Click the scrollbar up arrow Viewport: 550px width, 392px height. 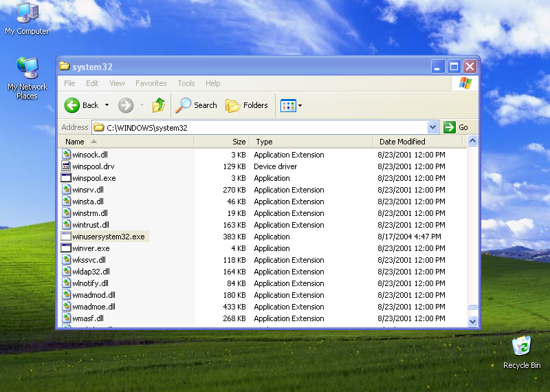tap(472, 141)
